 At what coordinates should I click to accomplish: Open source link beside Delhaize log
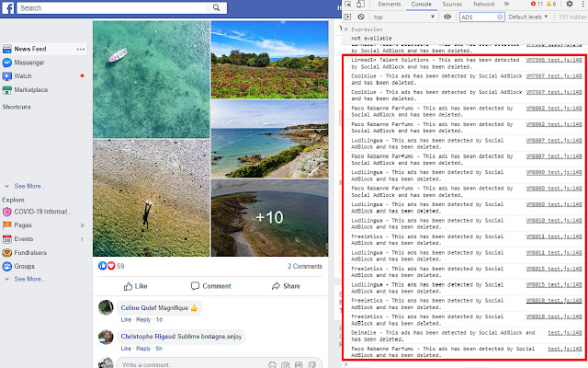pos(565,333)
